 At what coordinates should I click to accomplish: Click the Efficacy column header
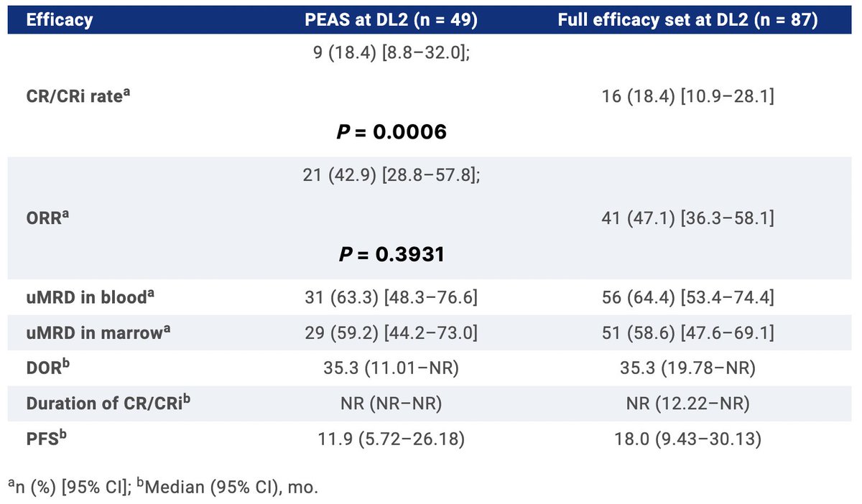click(x=60, y=20)
